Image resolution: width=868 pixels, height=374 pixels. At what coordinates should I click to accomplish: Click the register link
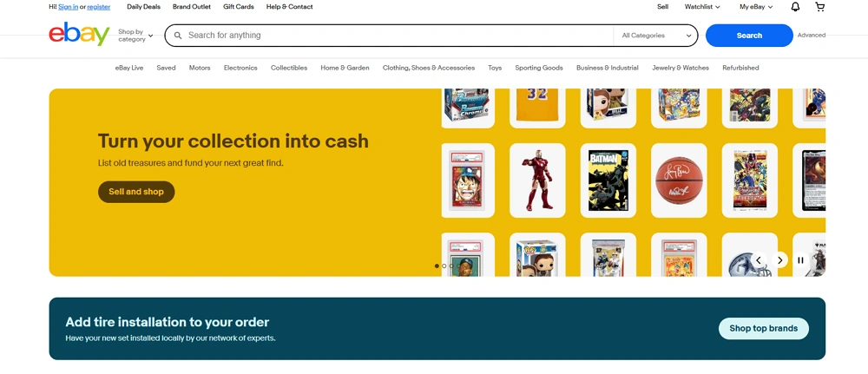99,7
